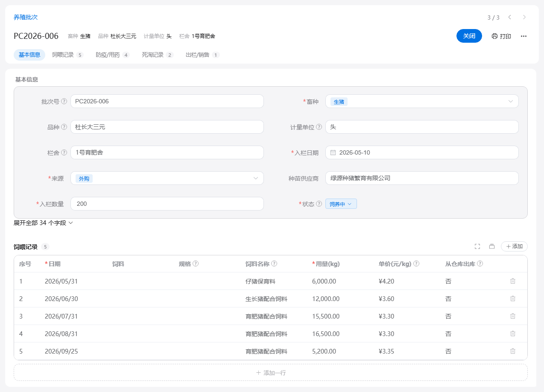Image resolution: width=544 pixels, height=392 pixels.
Task: Click the 品种 input field
Action: point(167,127)
